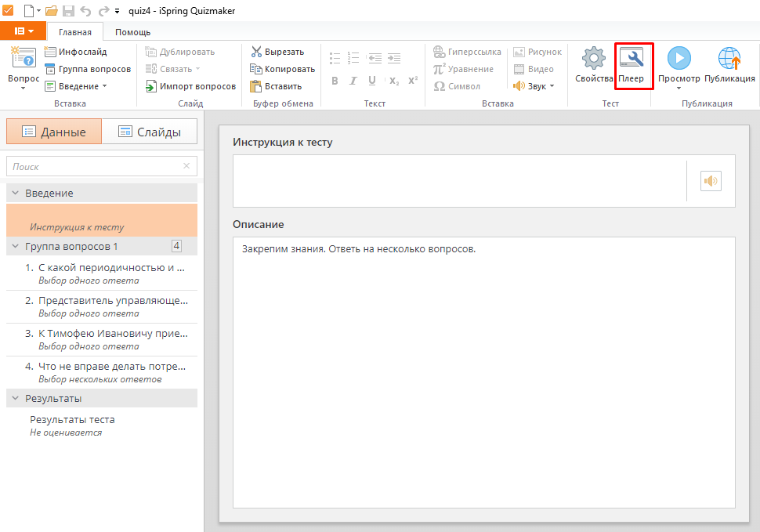The height and width of the screenshot is (532, 760).
Task: Undo the last action
Action: point(85,11)
